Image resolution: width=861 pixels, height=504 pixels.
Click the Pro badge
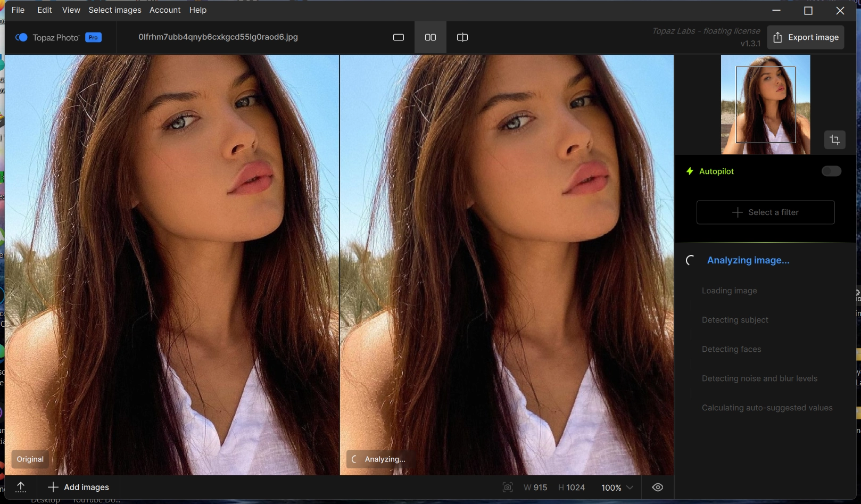coord(93,37)
